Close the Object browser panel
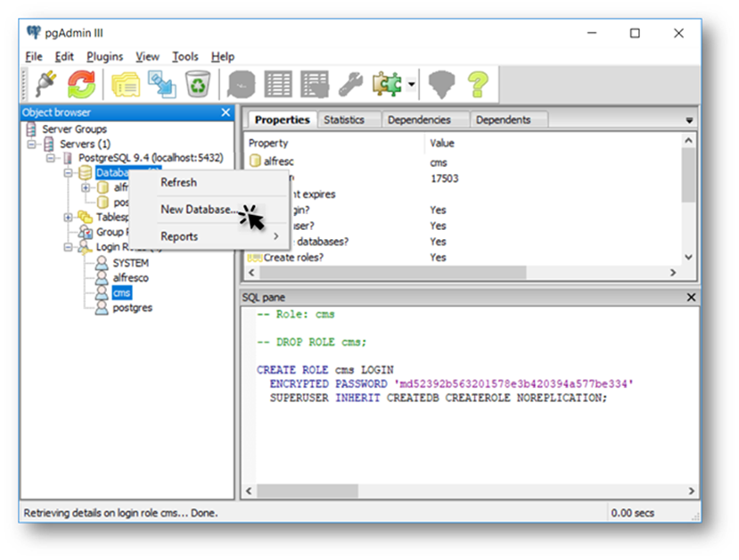This screenshot has width=739, height=560. [226, 112]
